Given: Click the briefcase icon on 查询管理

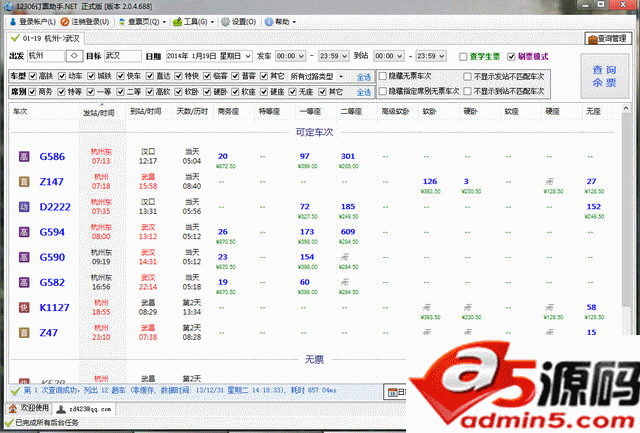Looking at the screenshot, I should click(593, 39).
